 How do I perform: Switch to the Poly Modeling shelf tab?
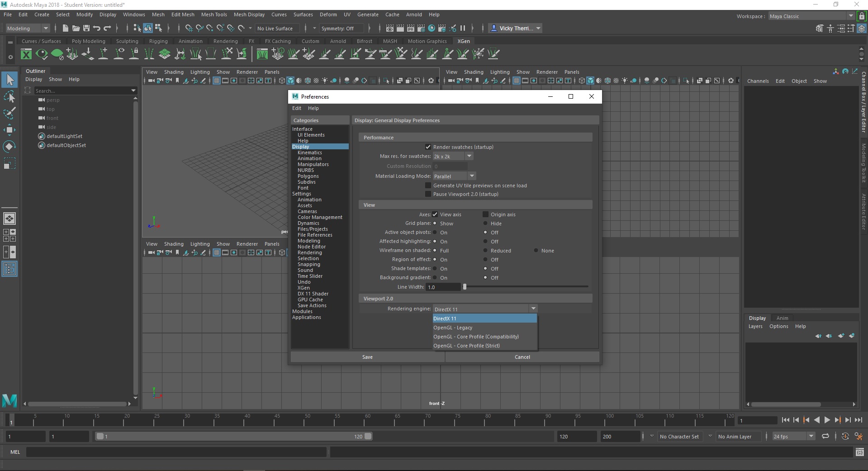click(x=89, y=41)
